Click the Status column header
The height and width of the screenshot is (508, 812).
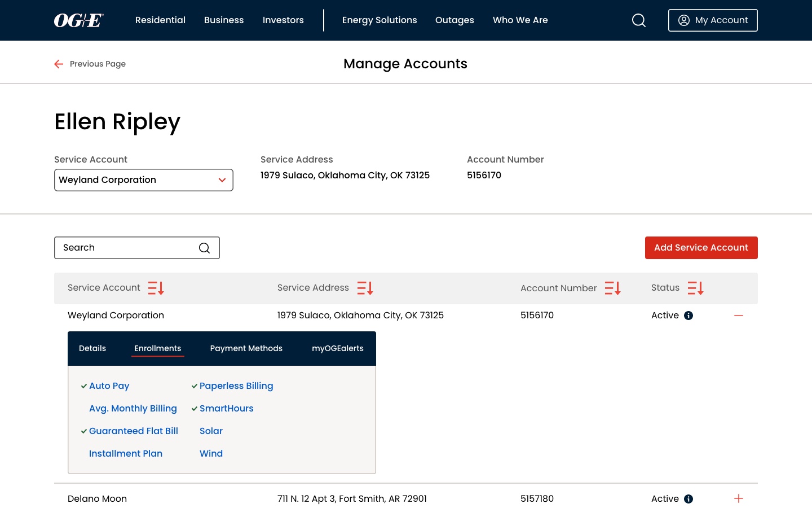pos(665,288)
